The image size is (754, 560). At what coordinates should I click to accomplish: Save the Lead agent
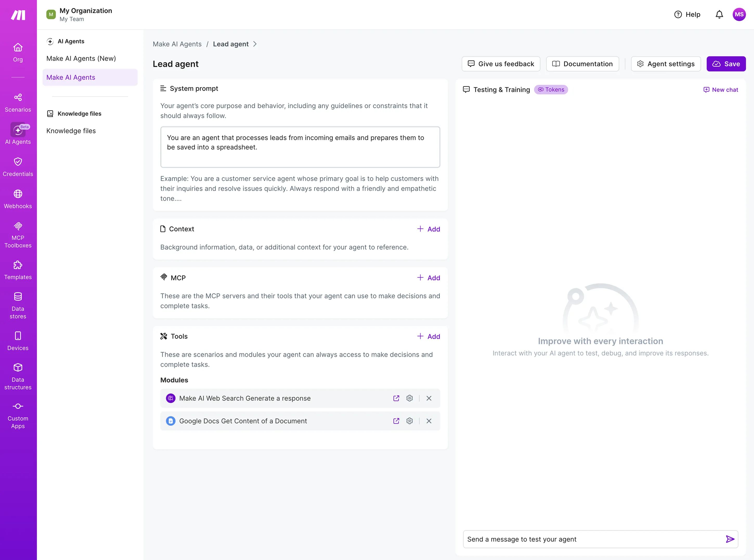pos(726,64)
